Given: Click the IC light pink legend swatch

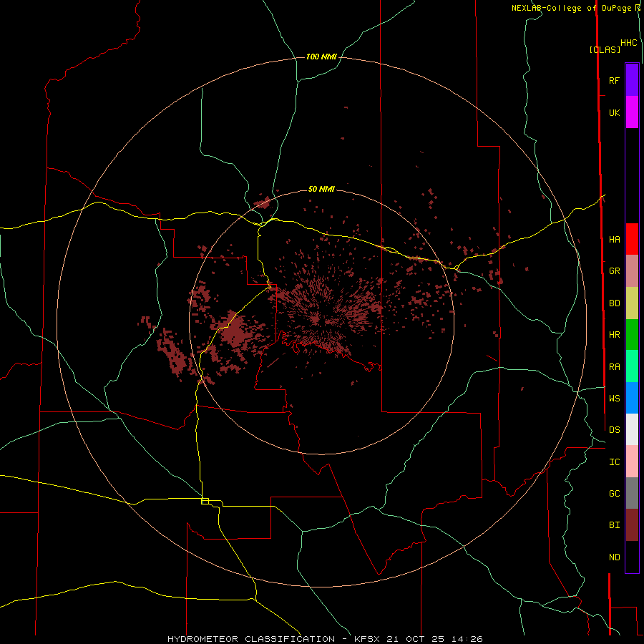Looking at the screenshot, I should point(632,462).
